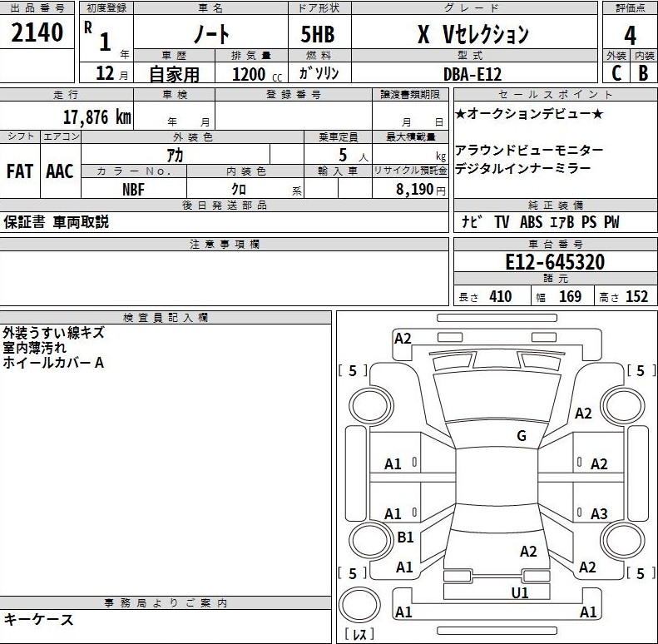Select the セールスポイント header

click(555, 95)
